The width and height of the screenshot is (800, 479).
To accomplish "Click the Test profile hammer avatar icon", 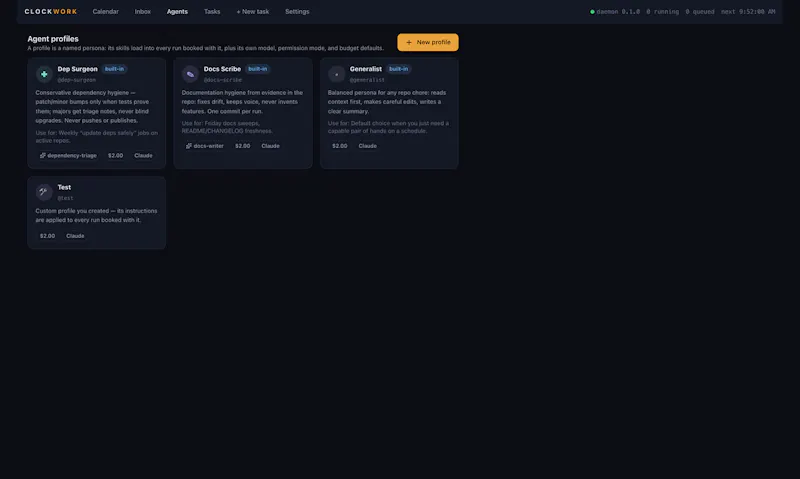I will (44, 192).
